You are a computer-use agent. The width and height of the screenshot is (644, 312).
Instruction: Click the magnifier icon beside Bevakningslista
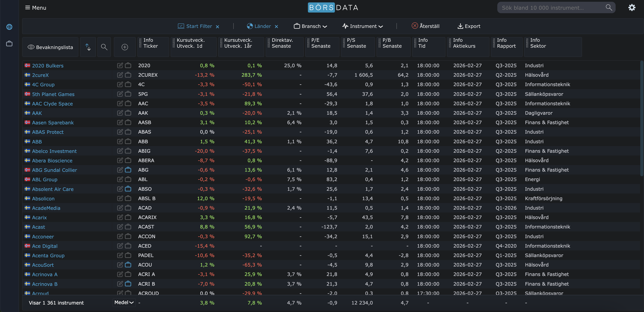104,47
